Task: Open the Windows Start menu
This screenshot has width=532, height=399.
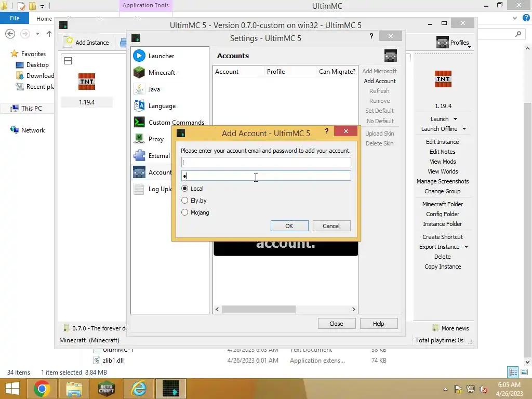Action: pyautogui.click(x=12, y=389)
